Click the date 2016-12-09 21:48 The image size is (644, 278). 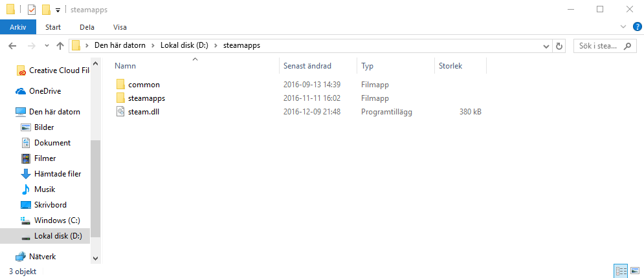click(312, 112)
